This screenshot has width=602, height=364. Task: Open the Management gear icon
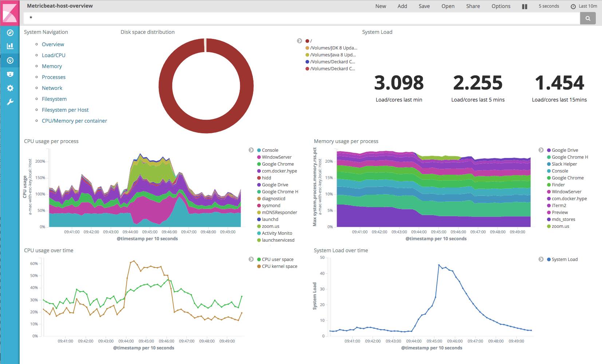pos(10,88)
